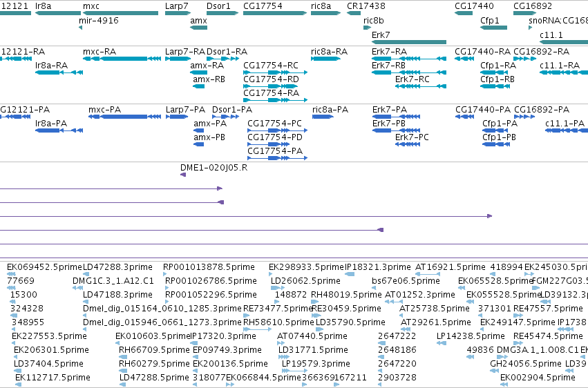Click the bs67e06.5prime EST label
The height and width of the screenshot is (388, 588).
coord(406,280)
